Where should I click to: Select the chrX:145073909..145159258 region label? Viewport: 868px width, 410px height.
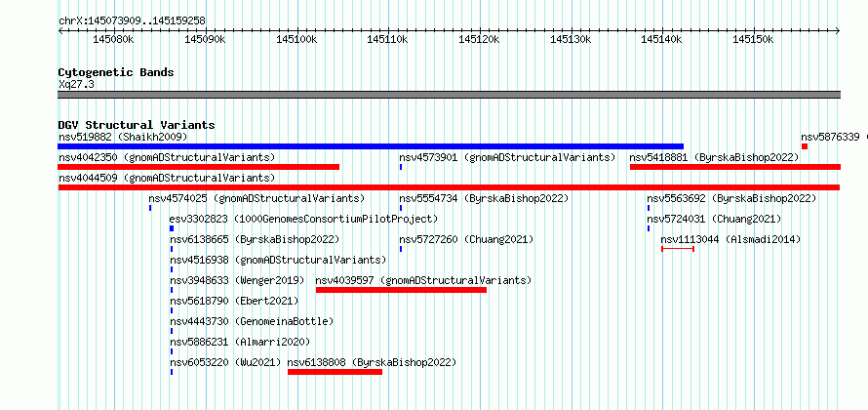click(132, 21)
